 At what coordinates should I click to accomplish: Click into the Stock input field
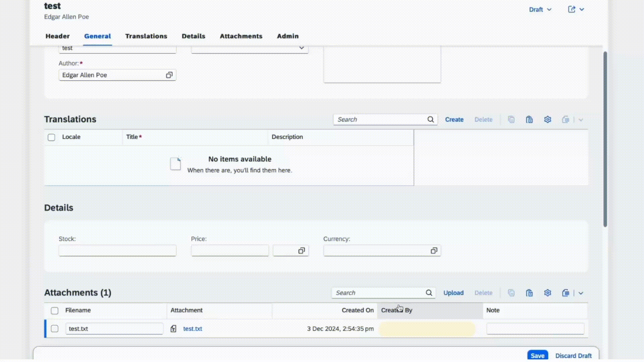pyautogui.click(x=117, y=251)
